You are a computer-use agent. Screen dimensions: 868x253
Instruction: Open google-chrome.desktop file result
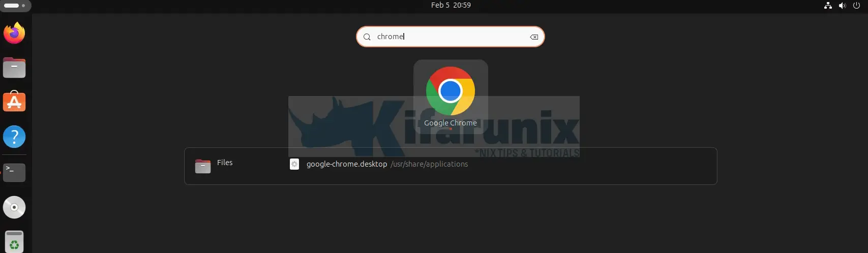[x=346, y=164]
